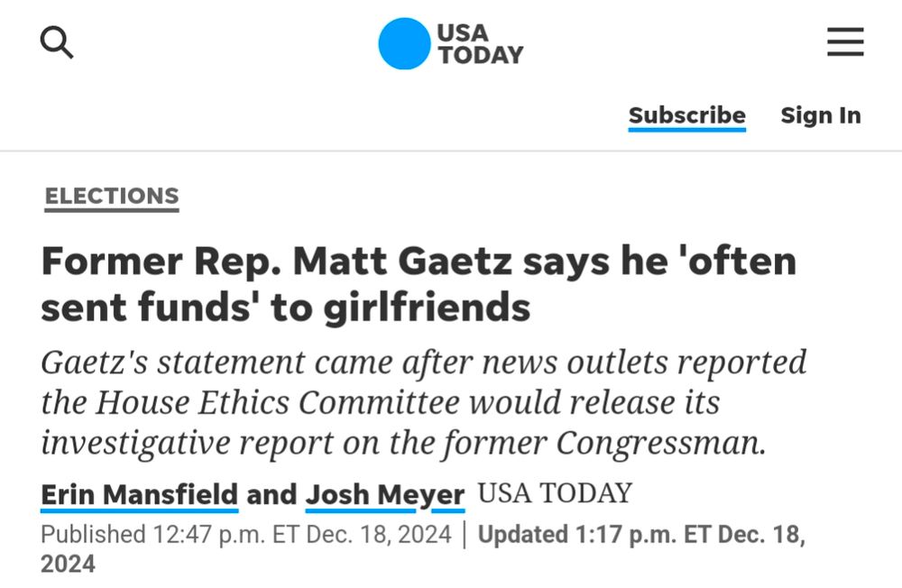Select Sign In
The width and height of the screenshot is (902, 588).
[x=820, y=115]
